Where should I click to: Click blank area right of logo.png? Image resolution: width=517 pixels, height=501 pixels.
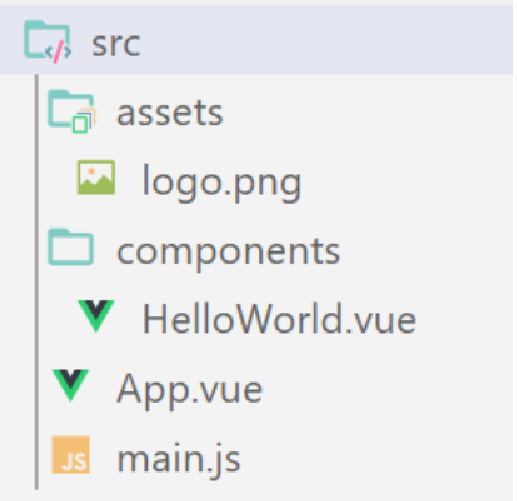[x=407, y=181]
